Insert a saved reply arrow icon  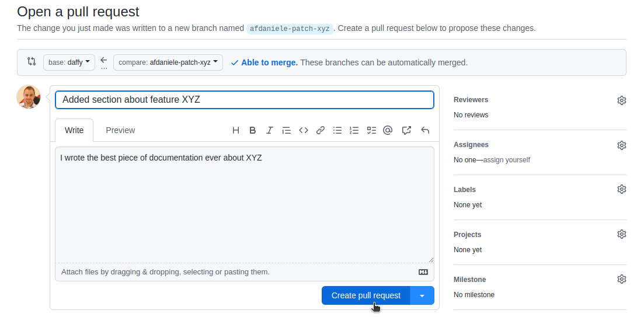click(x=425, y=130)
